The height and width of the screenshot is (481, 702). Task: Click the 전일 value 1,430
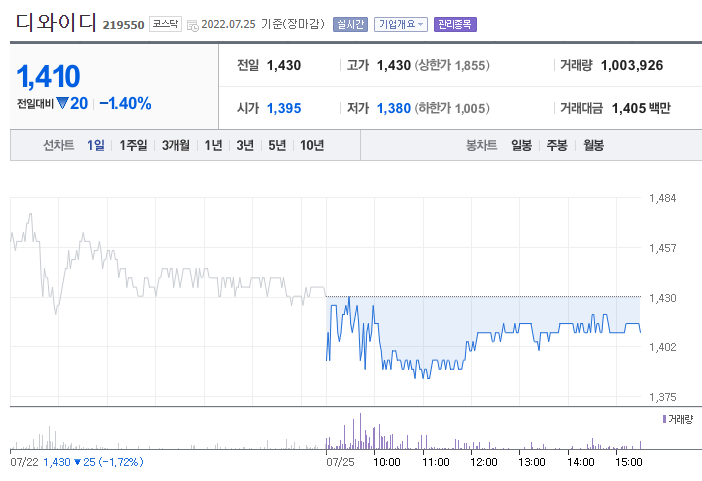click(284, 65)
